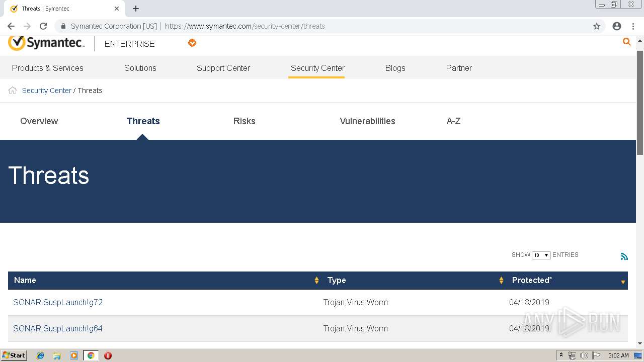Open the Show entries count dropdown
Screen dimensions: 644x362
point(541,255)
